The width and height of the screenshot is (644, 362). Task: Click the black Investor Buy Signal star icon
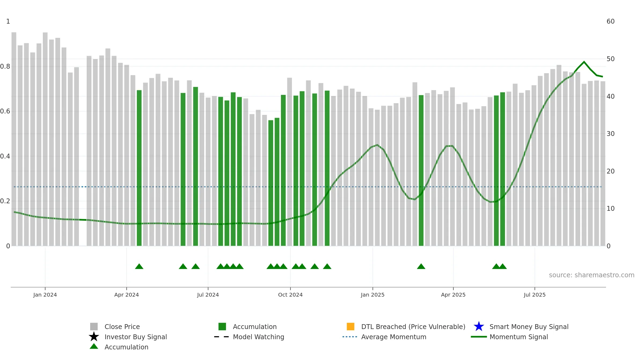pos(94,337)
